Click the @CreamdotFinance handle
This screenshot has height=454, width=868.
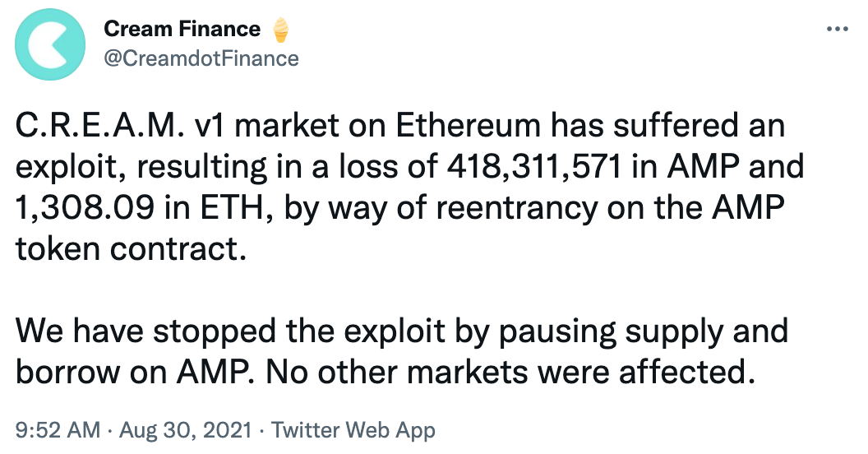[x=201, y=58]
